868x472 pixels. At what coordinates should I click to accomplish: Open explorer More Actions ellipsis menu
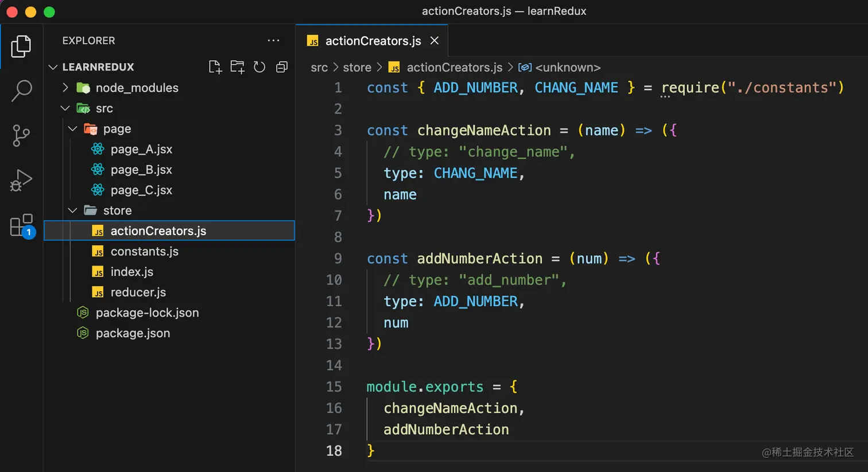tap(273, 40)
